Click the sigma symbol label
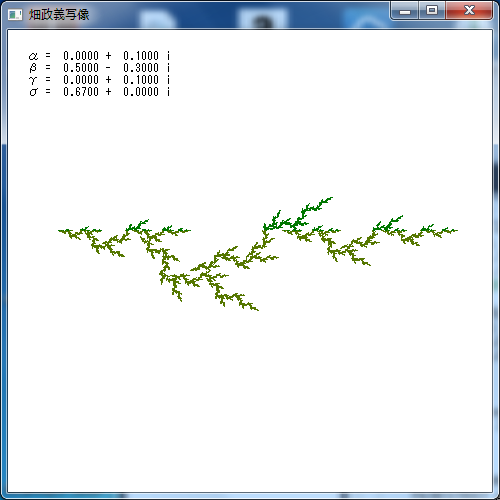The width and height of the screenshot is (500, 500). click(33, 92)
